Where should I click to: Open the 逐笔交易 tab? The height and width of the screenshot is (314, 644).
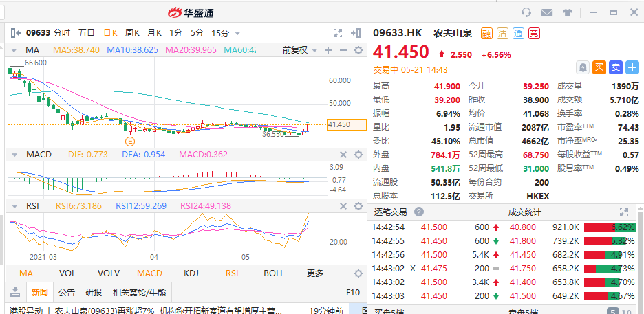[390, 212]
